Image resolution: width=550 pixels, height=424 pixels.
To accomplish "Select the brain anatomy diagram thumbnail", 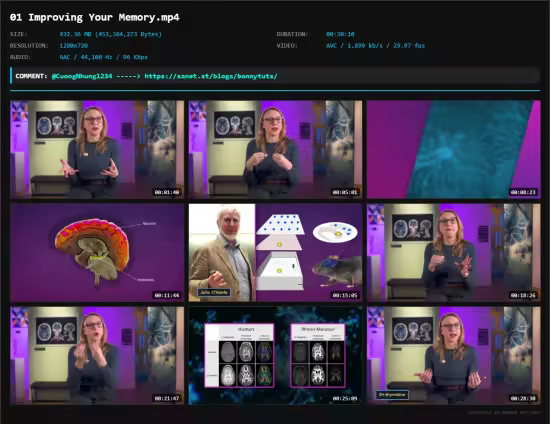I will [x=97, y=253].
